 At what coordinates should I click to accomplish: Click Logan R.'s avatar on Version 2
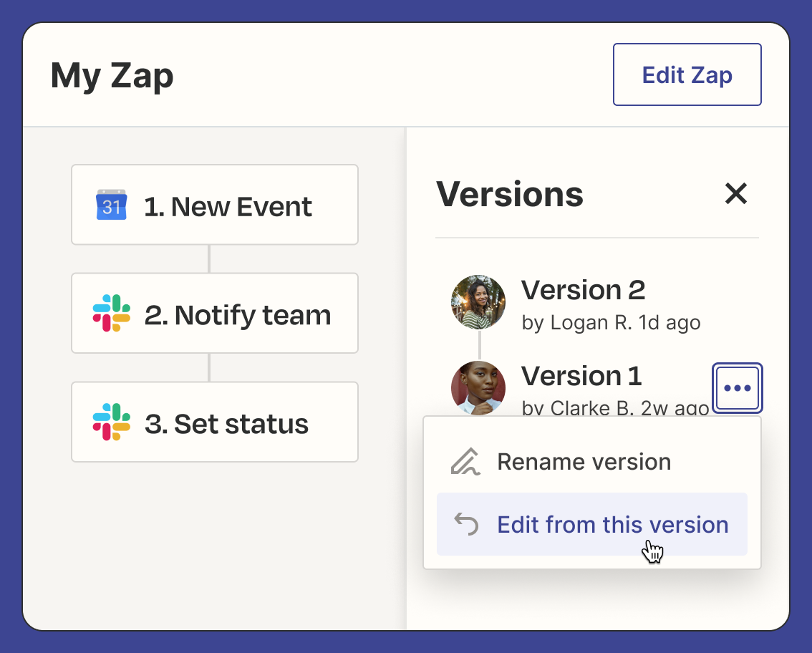pos(478,301)
